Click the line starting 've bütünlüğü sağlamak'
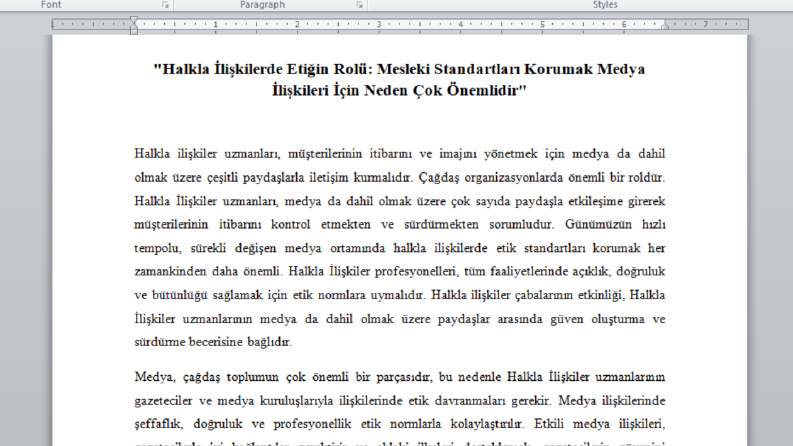Screen dimensions: 793x446 point(400,295)
